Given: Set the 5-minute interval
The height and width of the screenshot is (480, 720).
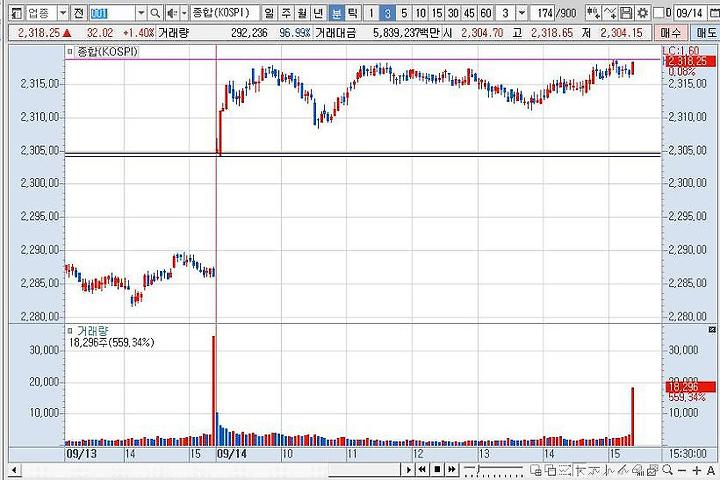Looking at the screenshot, I should 404,13.
